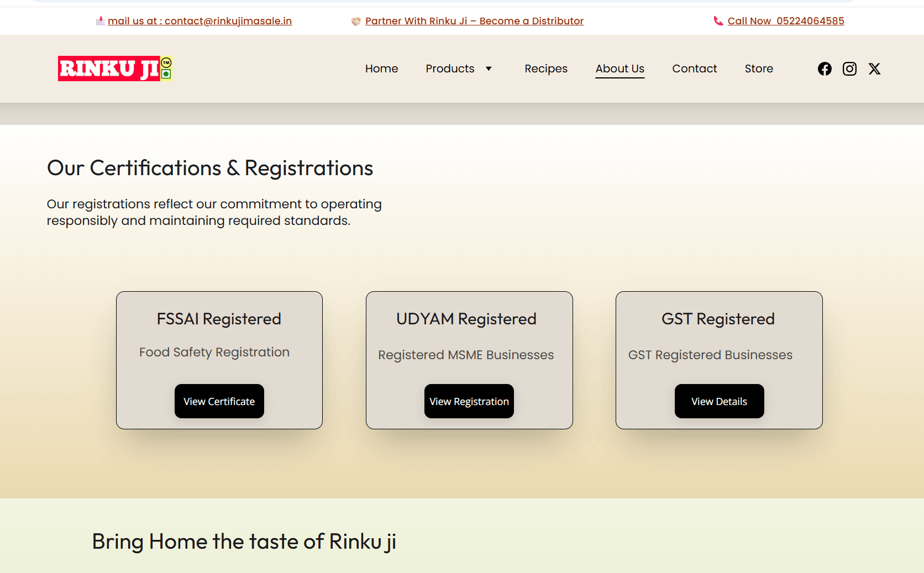Select the About Us nav item
The width and height of the screenshot is (924, 573).
[620, 69]
